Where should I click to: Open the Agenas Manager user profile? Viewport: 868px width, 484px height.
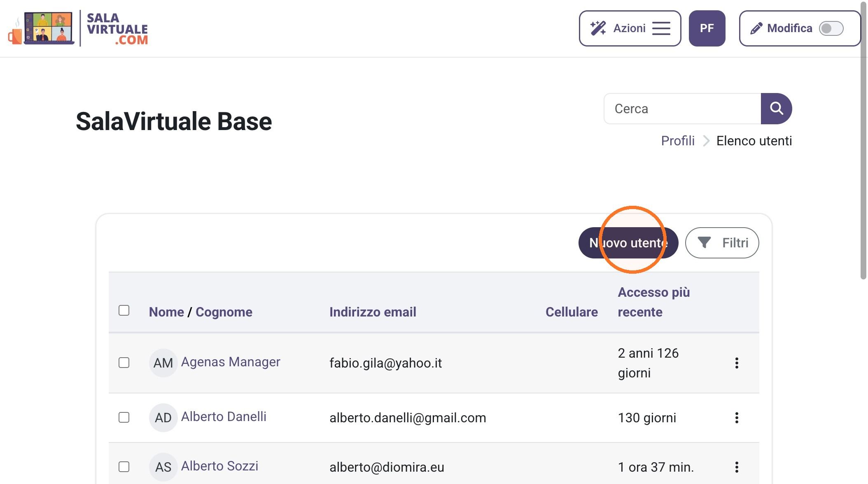click(231, 362)
